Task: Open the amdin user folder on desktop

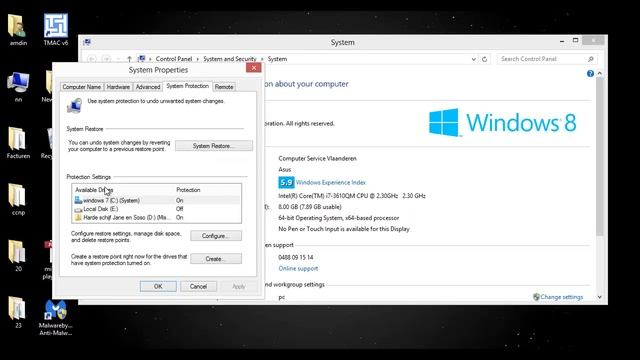Action: [18, 30]
